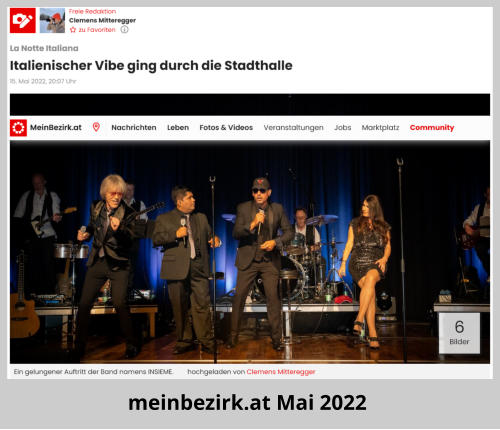This screenshot has height=430, width=500.
Task: Click the red location pin icon
Action: [x=96, y=127]
